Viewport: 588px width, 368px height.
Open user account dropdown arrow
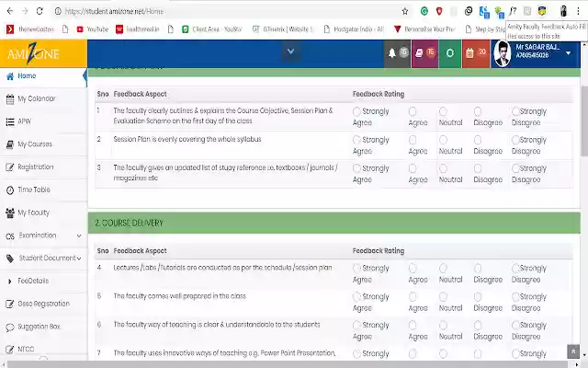tap(569, 53)
